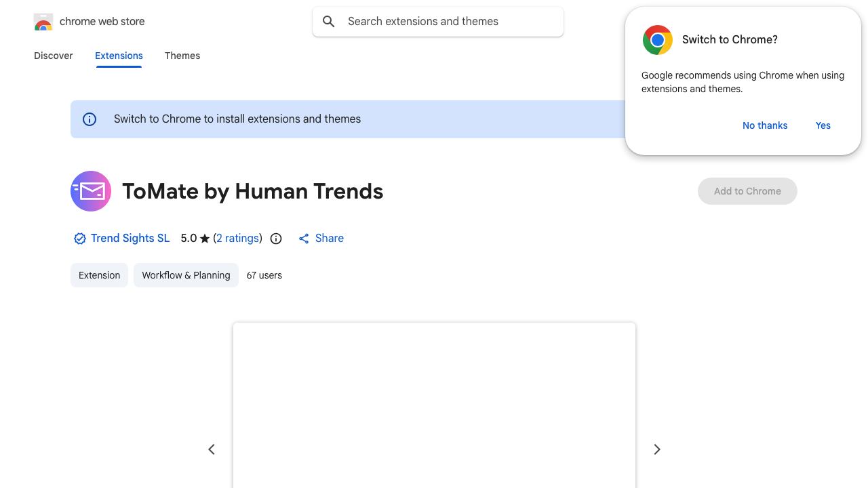
Task: Click the blank extension screenshot preview
Action: point(434,405)
